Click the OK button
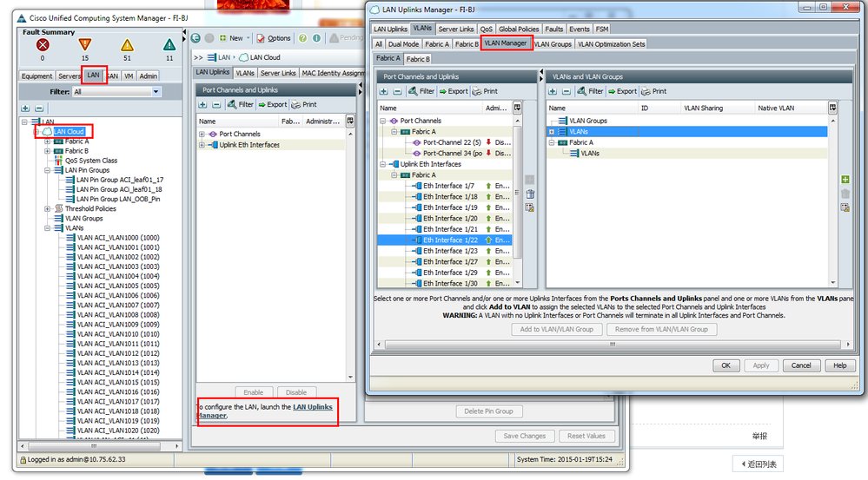868x480 pixels. click(x=726, y=365)
